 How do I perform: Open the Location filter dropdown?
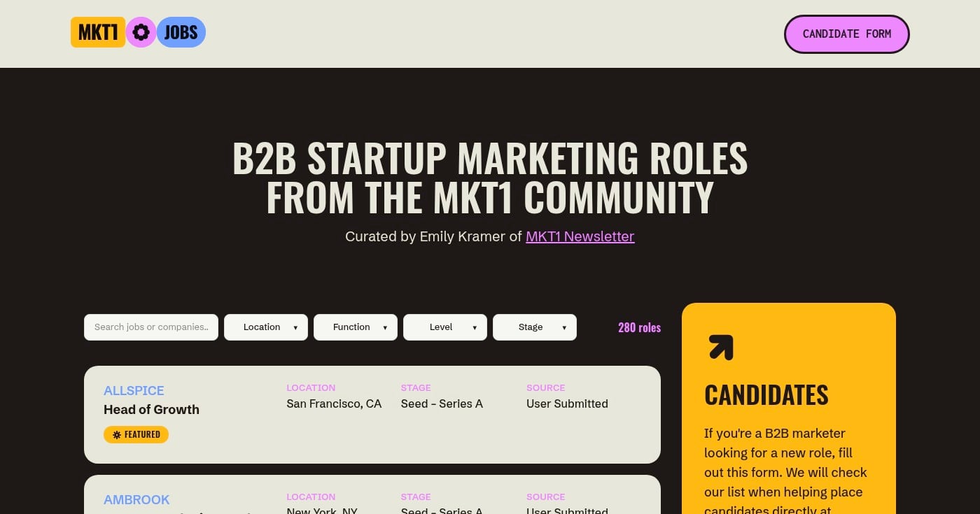click(266, 327)
